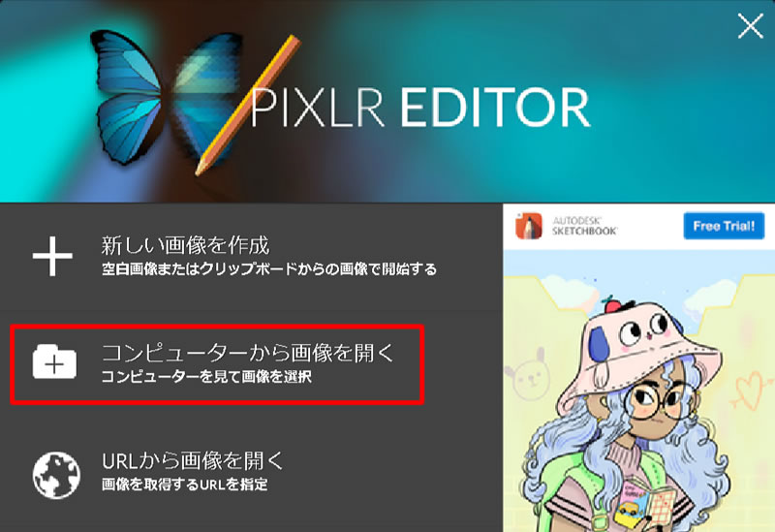Click the pencil graphic in the logo
775x532 pixels.
click(248, 105)
